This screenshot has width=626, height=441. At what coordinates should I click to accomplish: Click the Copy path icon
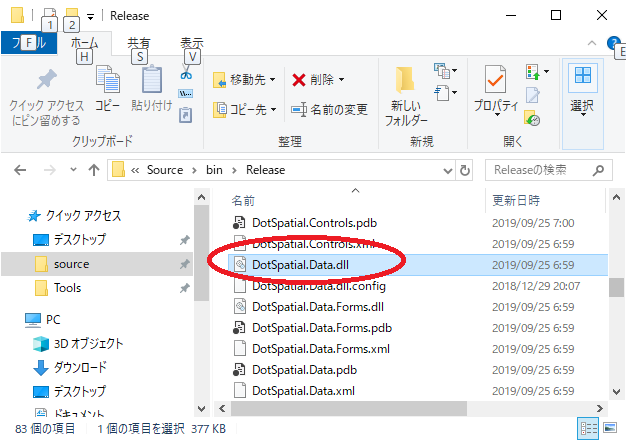click(x=186, y=94)
